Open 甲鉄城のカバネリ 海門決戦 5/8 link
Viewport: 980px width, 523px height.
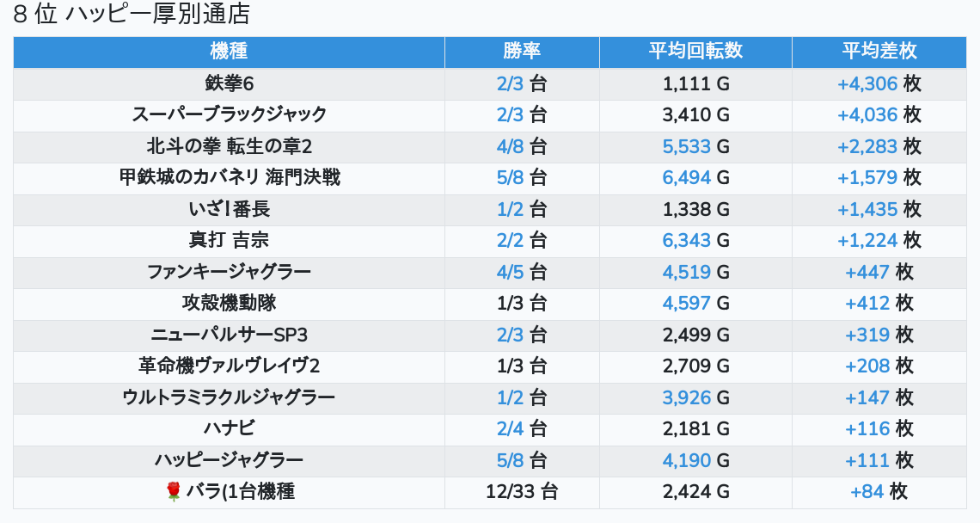click(510, 178)
